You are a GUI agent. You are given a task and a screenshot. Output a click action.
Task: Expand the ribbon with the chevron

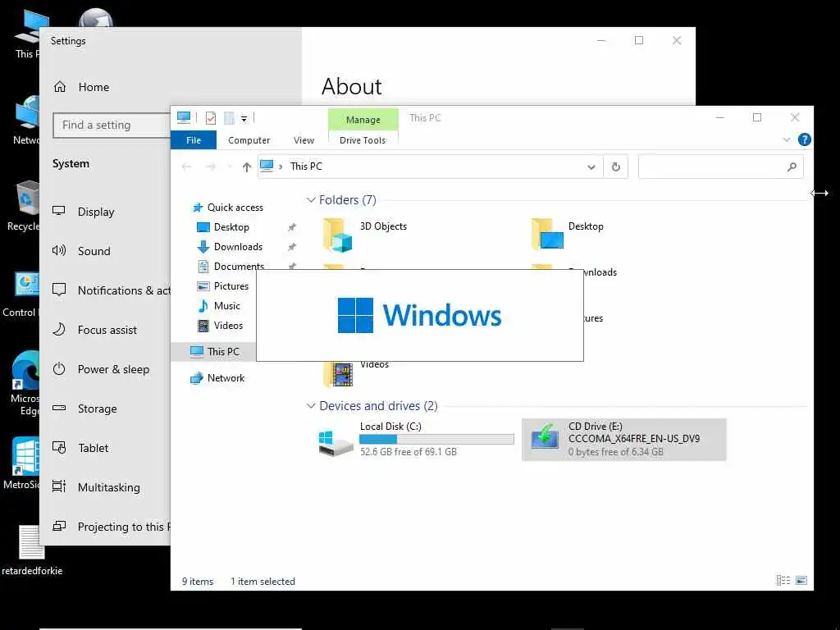pos(787,139)
